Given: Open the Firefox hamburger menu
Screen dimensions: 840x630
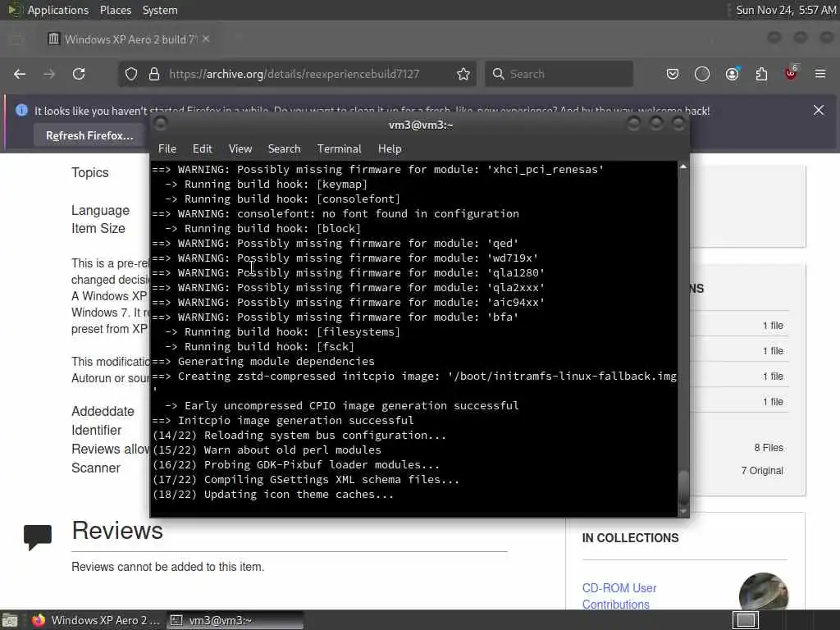Looking at the screenshot, I should point(820,74).
